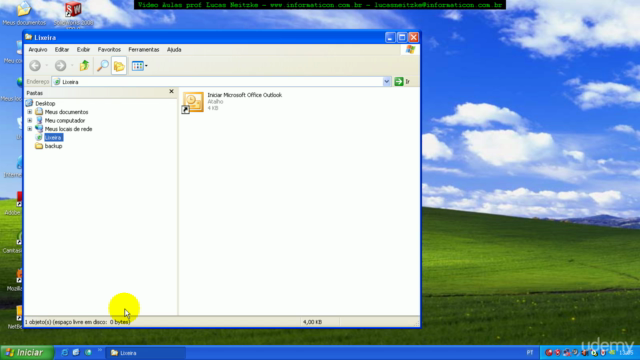Open the Arquivo menu
The image size is (640, 360).
[38, 49]
